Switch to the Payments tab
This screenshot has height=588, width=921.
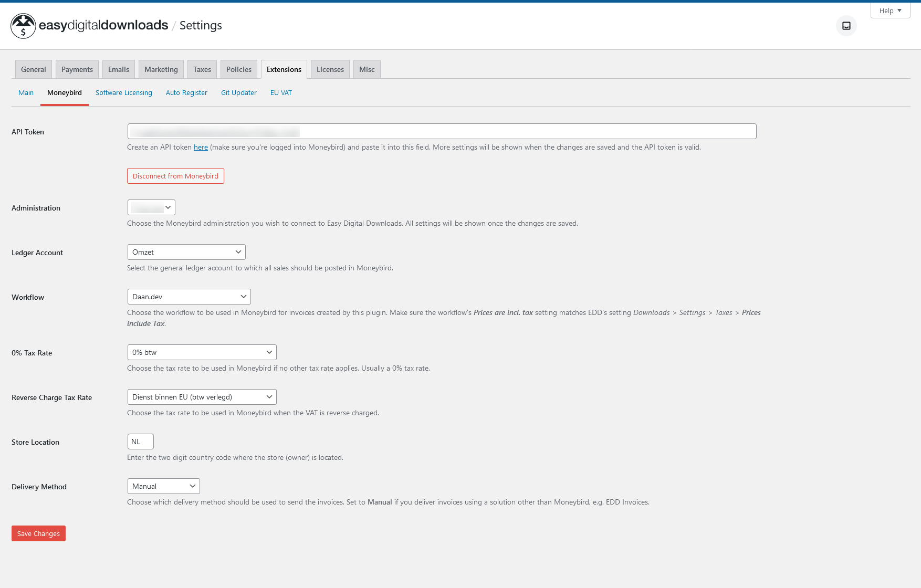pyautogui.click(x=77, y=69)
